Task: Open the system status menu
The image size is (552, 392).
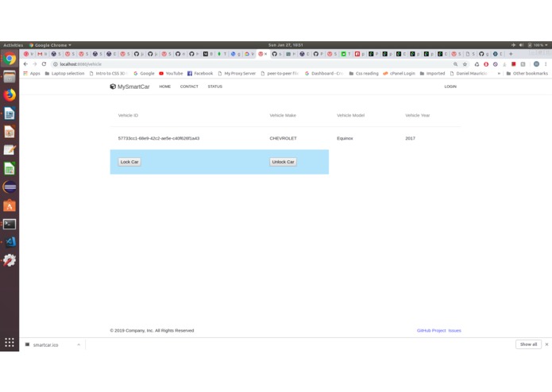Action: pos(530,45)
